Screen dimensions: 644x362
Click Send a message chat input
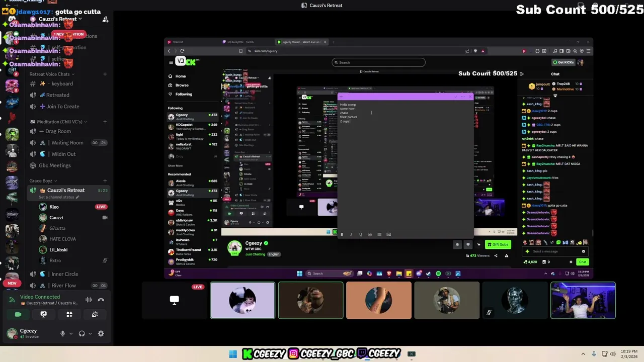[x=555, y=251]
